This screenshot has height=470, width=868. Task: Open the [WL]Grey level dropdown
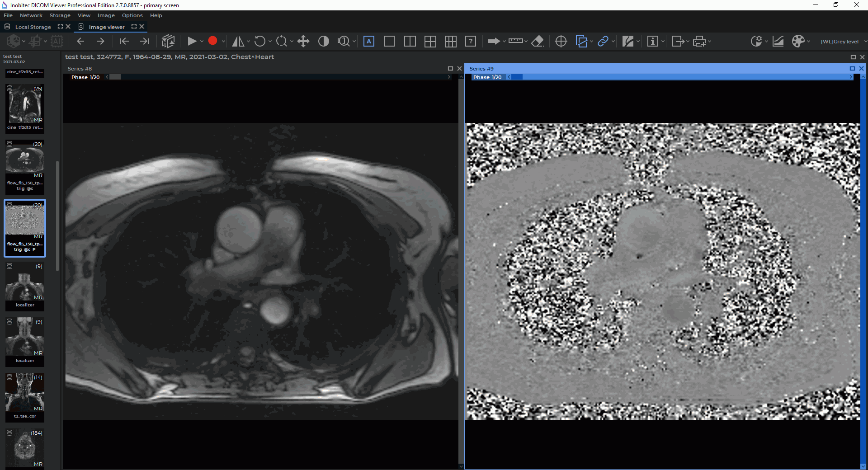point(844,41)
